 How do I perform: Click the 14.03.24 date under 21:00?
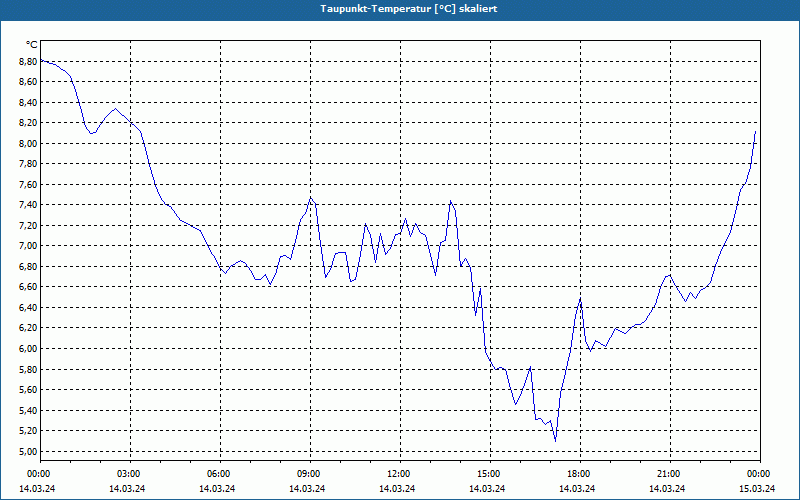(667, 488)
